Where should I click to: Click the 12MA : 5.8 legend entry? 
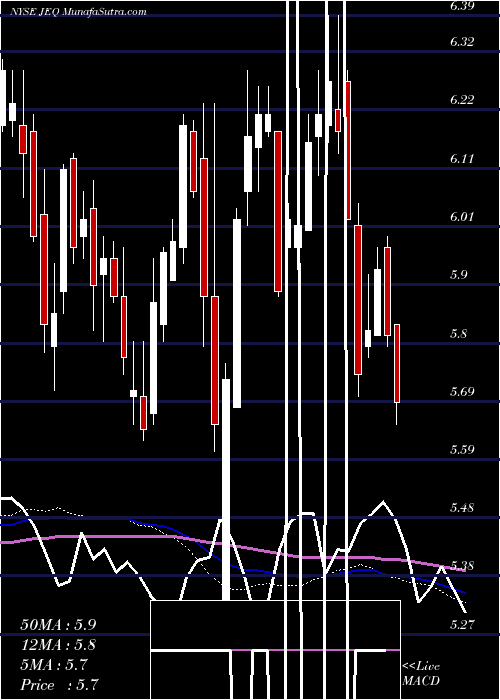tap(58, 645)
